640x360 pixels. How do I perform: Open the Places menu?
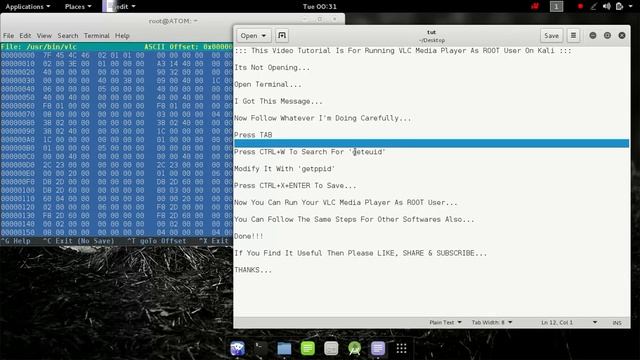tap(78, 7)
